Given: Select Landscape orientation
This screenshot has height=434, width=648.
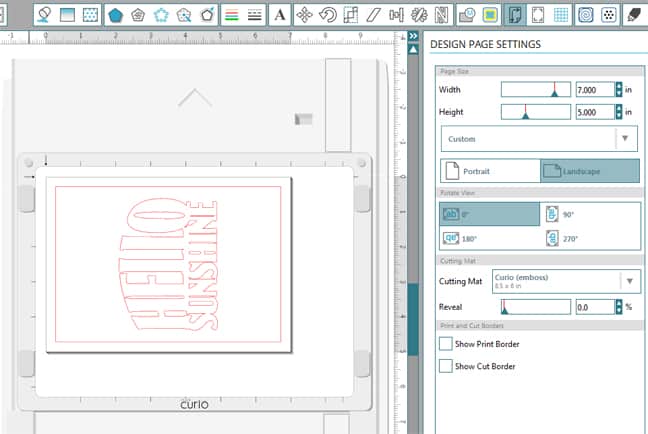Looking at the screenshot, I should (590, 171).
